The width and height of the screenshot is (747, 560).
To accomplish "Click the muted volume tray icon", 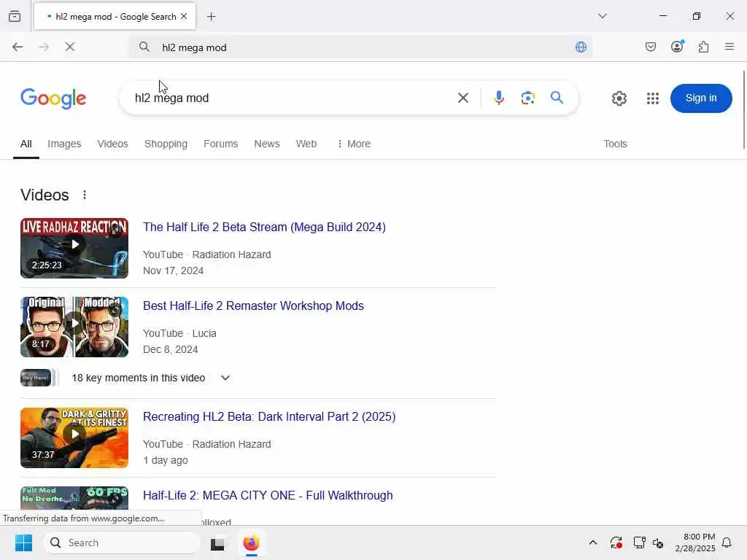I will [658, 542].
